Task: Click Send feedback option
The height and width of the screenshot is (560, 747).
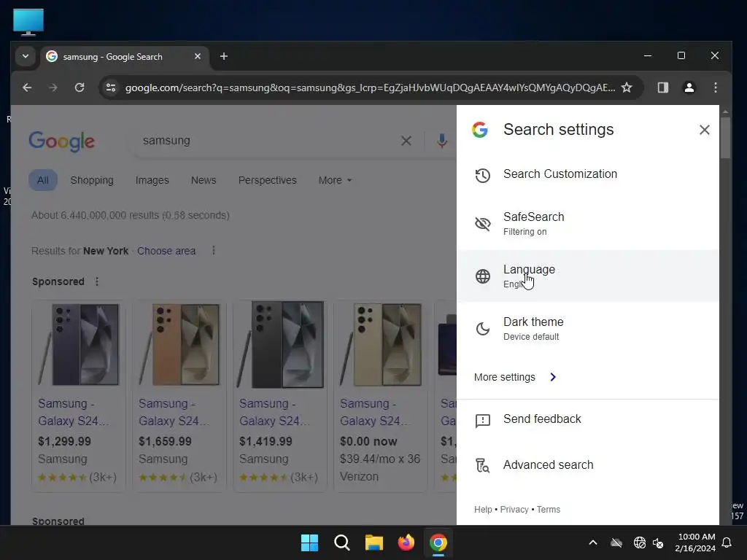Action: (587, 419)
